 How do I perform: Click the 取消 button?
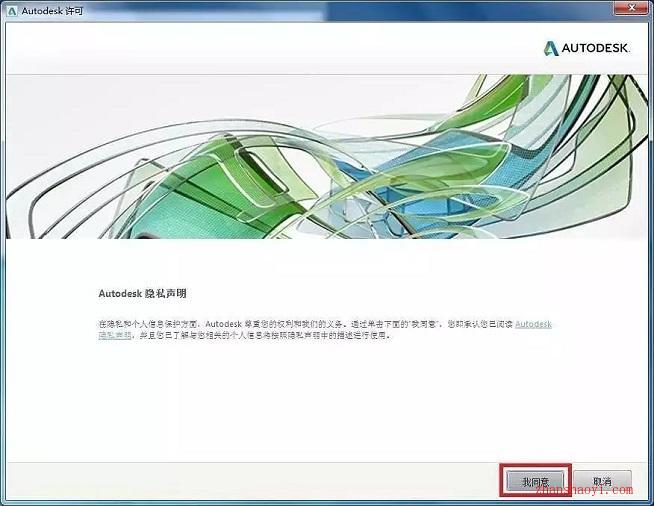pyautogui.click(x=602, y=481)
